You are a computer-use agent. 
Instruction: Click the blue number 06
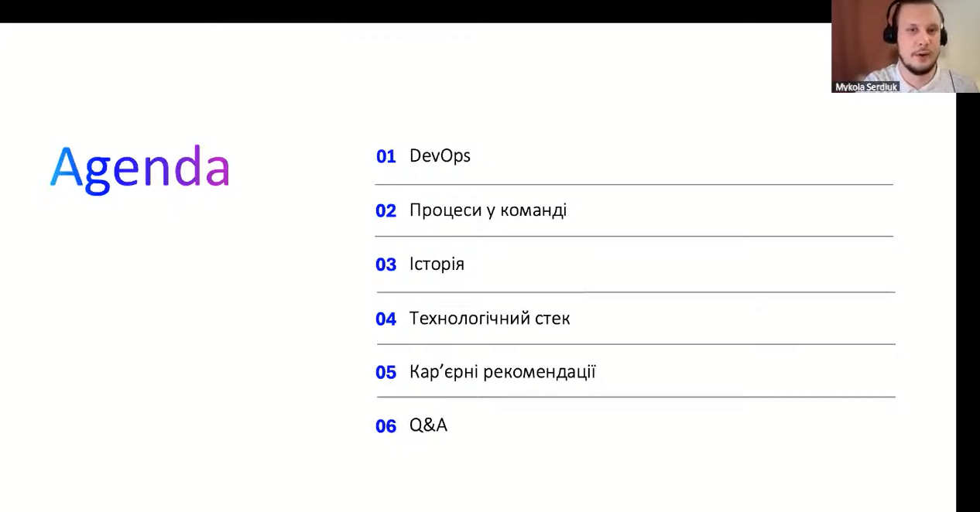pos(385,426)
